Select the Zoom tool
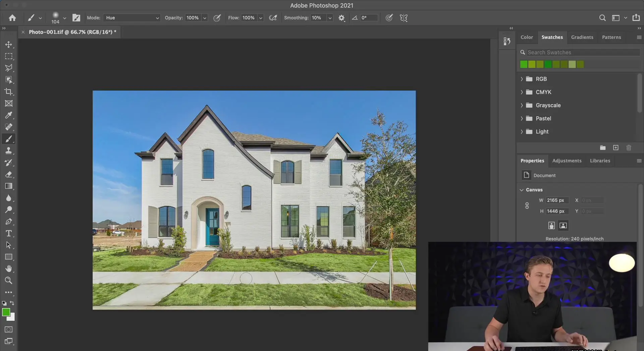644x351 pixels. (9, 280)
